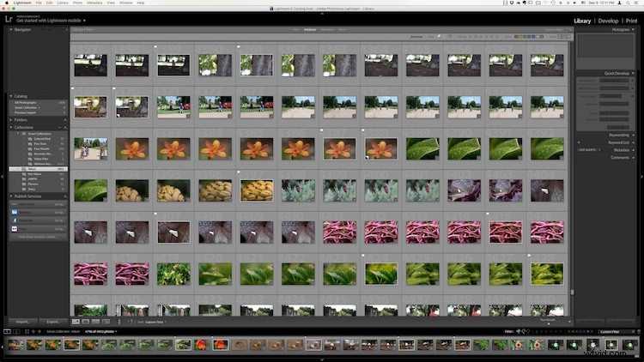Collapse the Navigator panel
Screen dimensions: 644x362
[x=11, y=29]
